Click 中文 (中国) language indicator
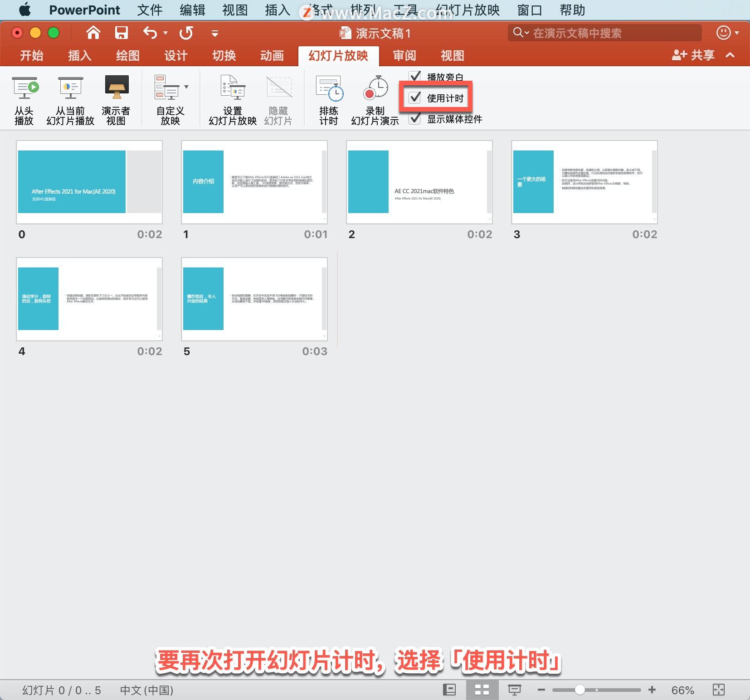 [146, 690]
